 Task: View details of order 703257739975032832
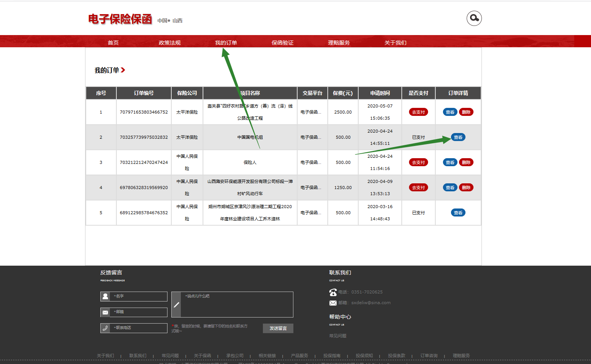(x=458, y=137)
